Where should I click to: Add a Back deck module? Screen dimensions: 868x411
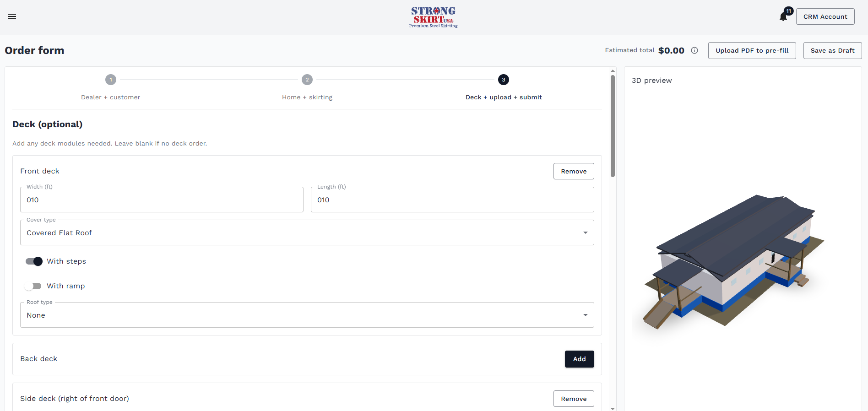579,359
